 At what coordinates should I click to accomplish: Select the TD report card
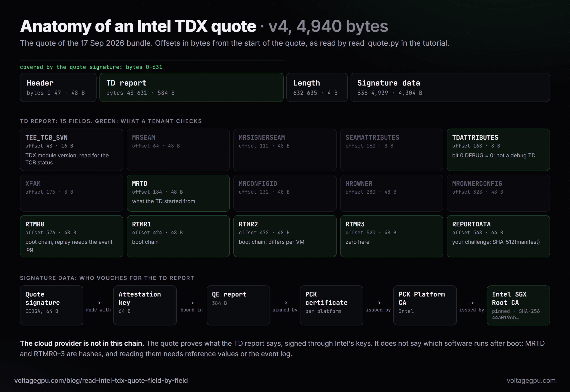tap(191, 87)
